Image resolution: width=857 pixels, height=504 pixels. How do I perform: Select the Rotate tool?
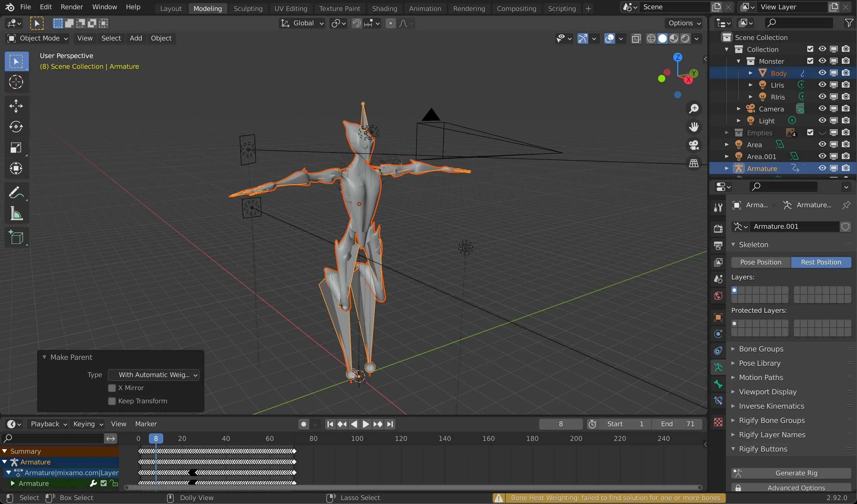click(16, 127)
